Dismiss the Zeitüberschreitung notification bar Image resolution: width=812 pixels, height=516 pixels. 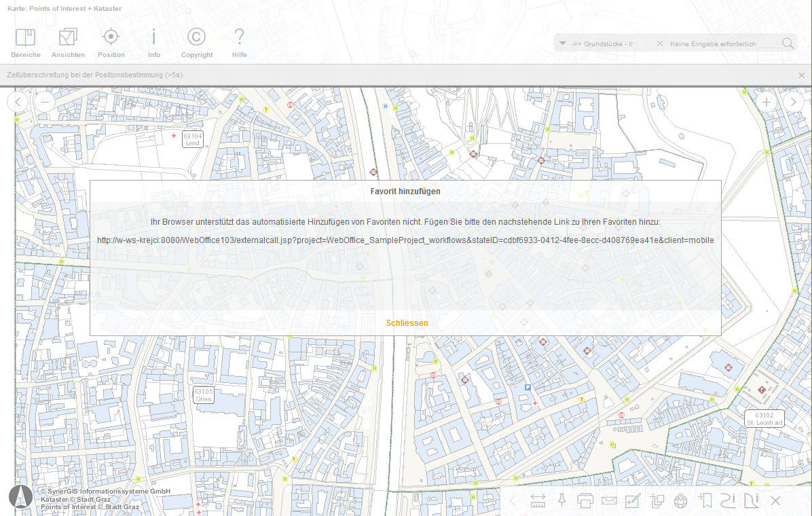(x=802, y=75)
